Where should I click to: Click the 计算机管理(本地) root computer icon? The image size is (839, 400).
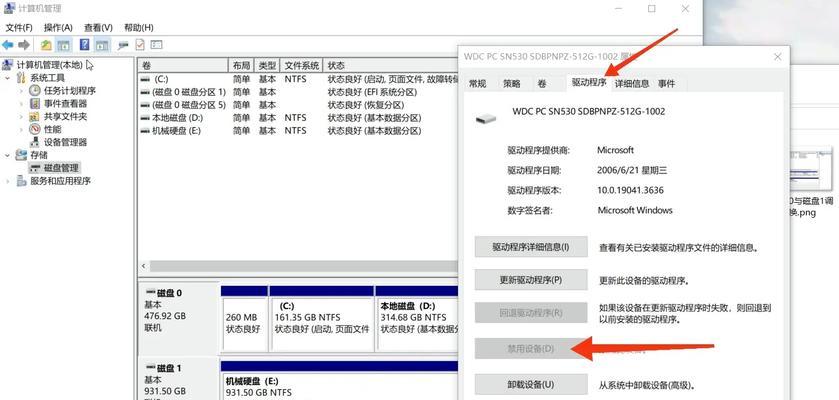click(7, 65)
